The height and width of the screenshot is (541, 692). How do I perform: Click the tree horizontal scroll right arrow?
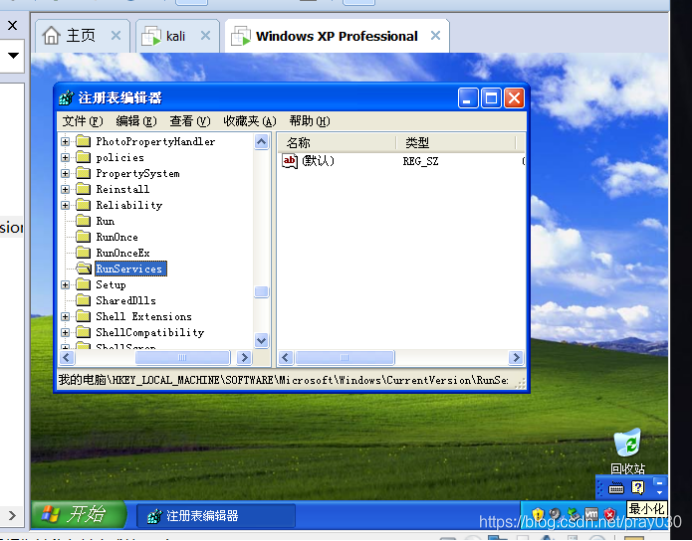pos(244,357)
